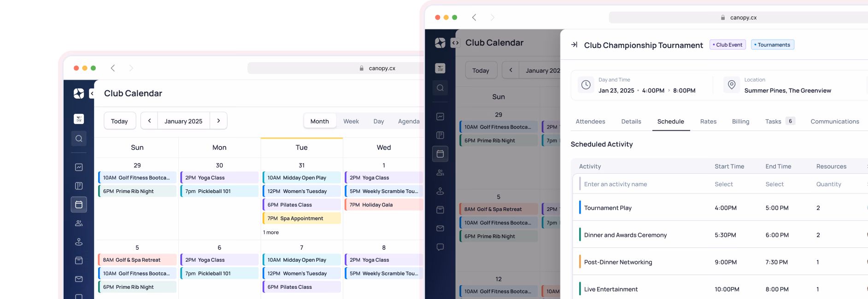Click the address bar in right browser window

click(x=738, y=18)
